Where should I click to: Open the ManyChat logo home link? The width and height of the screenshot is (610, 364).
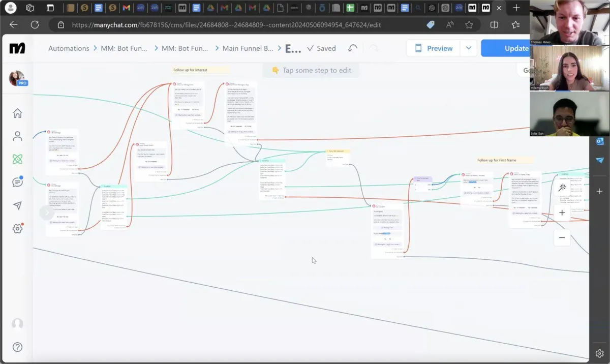[x=17, y=48]
